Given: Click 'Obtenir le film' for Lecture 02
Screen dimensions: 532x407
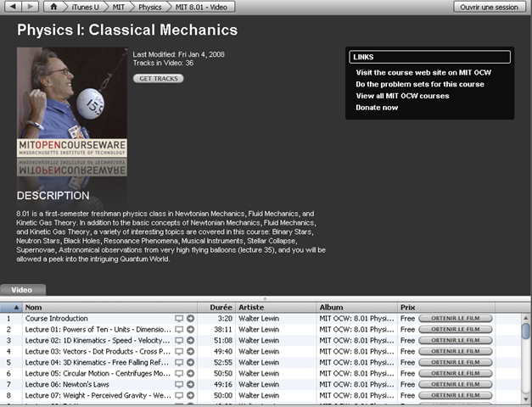Looking at the screenshot, I should click(x=455, y=340).
